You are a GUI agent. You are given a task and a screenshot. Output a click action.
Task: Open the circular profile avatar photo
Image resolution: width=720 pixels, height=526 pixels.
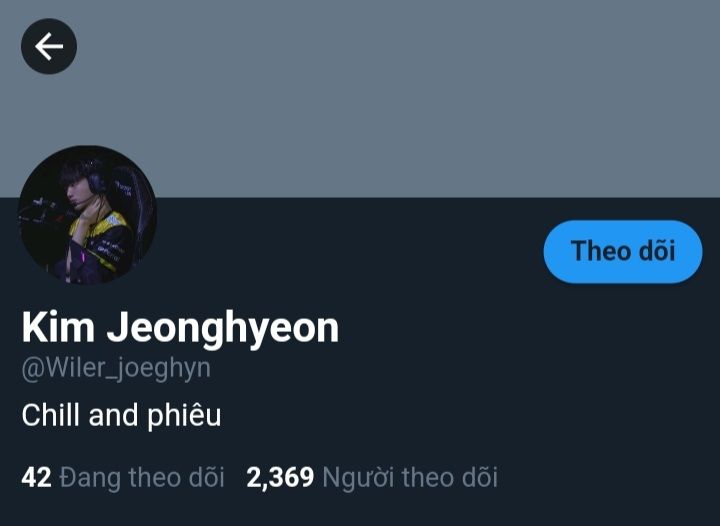88,215
